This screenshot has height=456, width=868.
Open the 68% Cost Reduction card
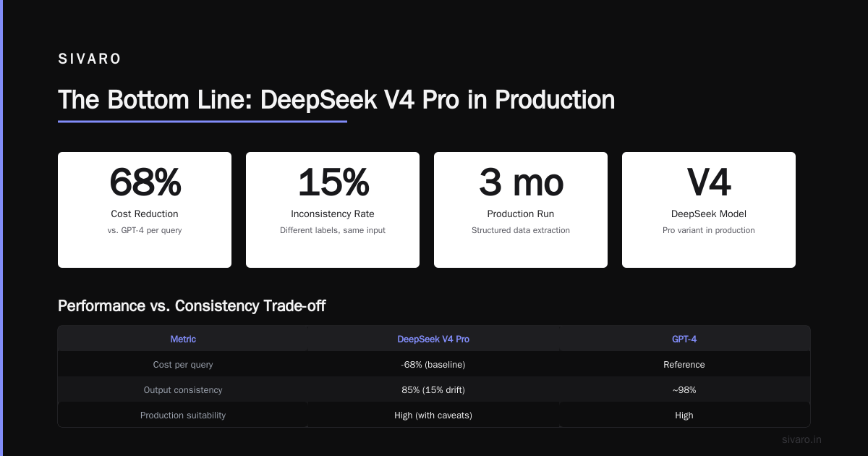point(145,210)
